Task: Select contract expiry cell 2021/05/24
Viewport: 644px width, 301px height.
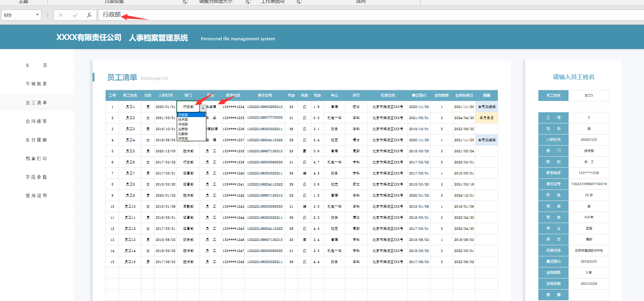Action: click(x=464, y=151)
